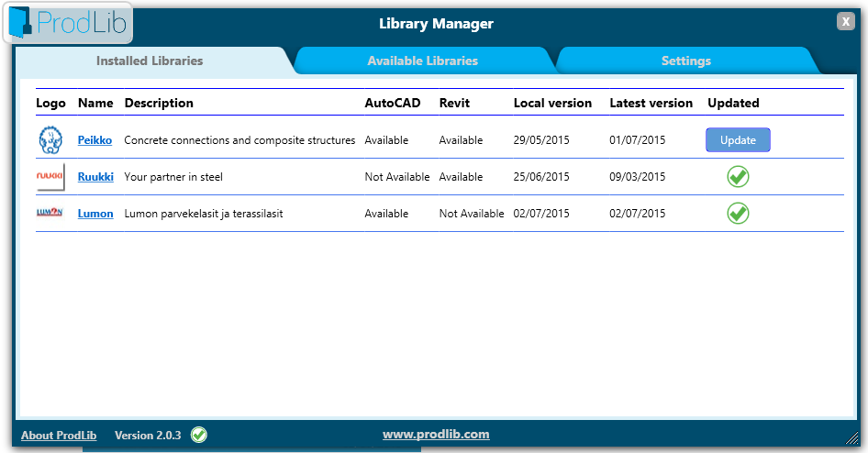Viewport: 868px width, 453px height.
Task: Click the resize grip in the window corner
Action: pyautogui.click(x=852, y=438)
